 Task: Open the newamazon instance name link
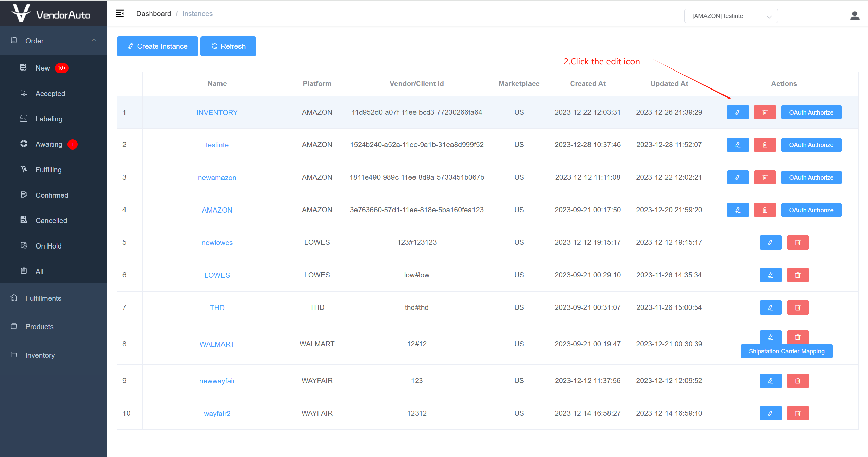pyautogui.click(x=217, y=178)
